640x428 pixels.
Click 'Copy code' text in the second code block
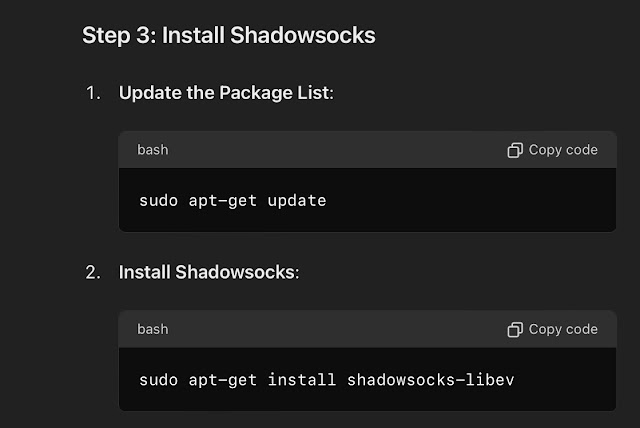point(563,330)
